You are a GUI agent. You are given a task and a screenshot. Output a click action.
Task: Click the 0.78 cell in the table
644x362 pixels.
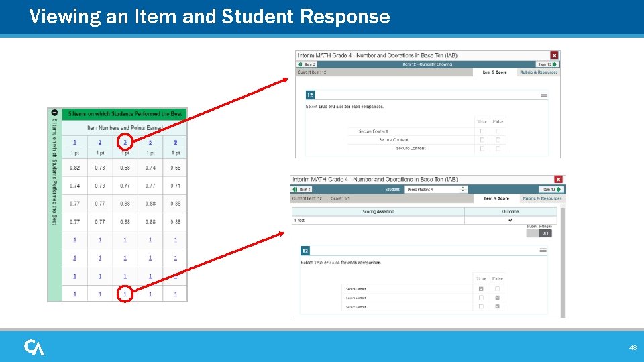pos(100,168)
